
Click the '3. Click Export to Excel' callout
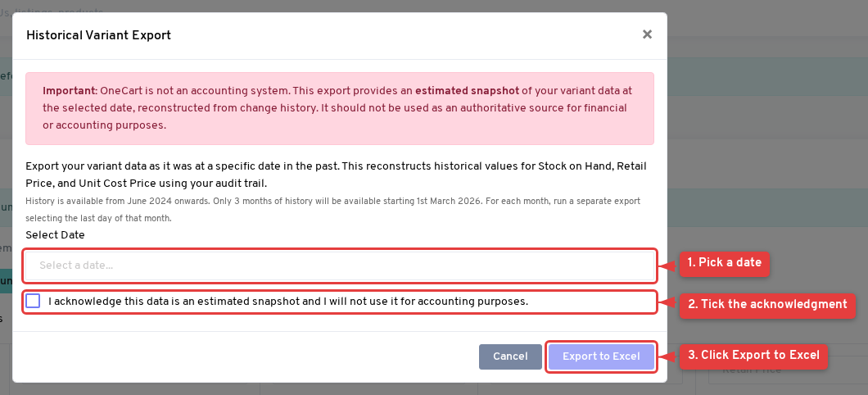point(753,356)
